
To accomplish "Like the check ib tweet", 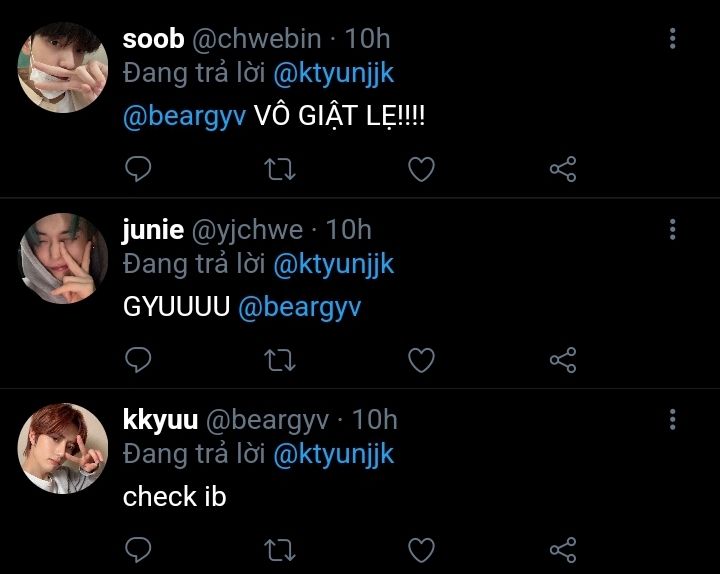I will (422, 550).
